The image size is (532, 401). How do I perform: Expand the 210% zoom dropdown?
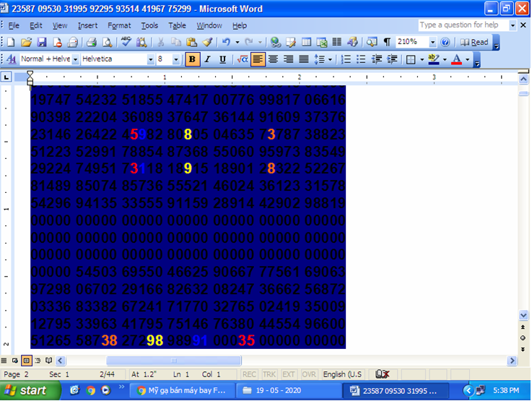click(x=432, y=43)
